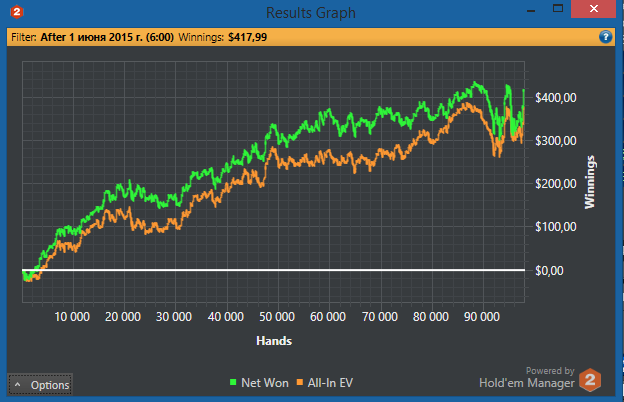Click the $100,00 axis label
The width and height of the screenshot is (624, 402).
pos(556,227)
